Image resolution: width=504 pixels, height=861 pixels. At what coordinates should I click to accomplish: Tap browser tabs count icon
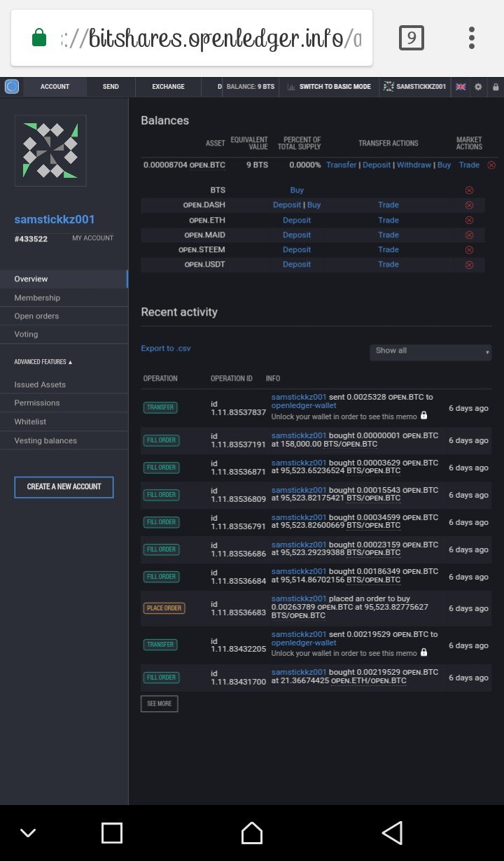coord(412,38)
